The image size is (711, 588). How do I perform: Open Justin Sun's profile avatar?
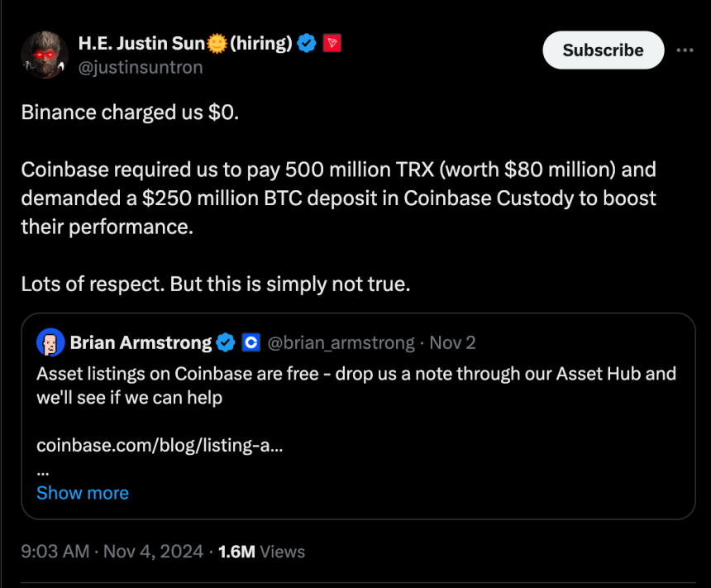click(x=44, y=55)
